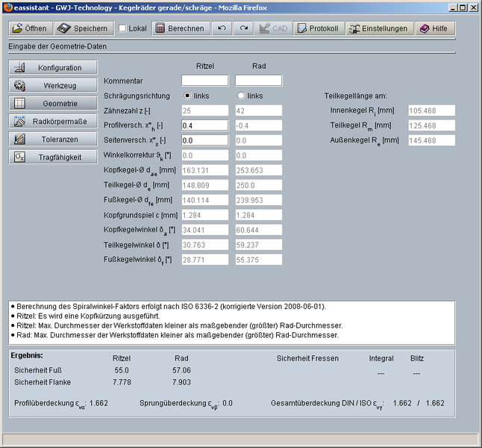Image resolution: width=482 pixels, height=448 pixels.
Task: Select Ritzel links radio button
Action: click(x=187, y=96)
